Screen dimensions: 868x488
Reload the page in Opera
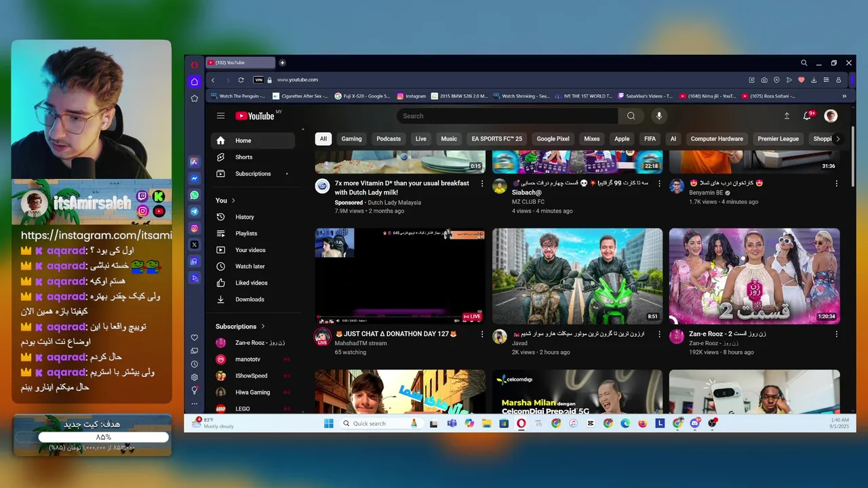tap(241, 80)
